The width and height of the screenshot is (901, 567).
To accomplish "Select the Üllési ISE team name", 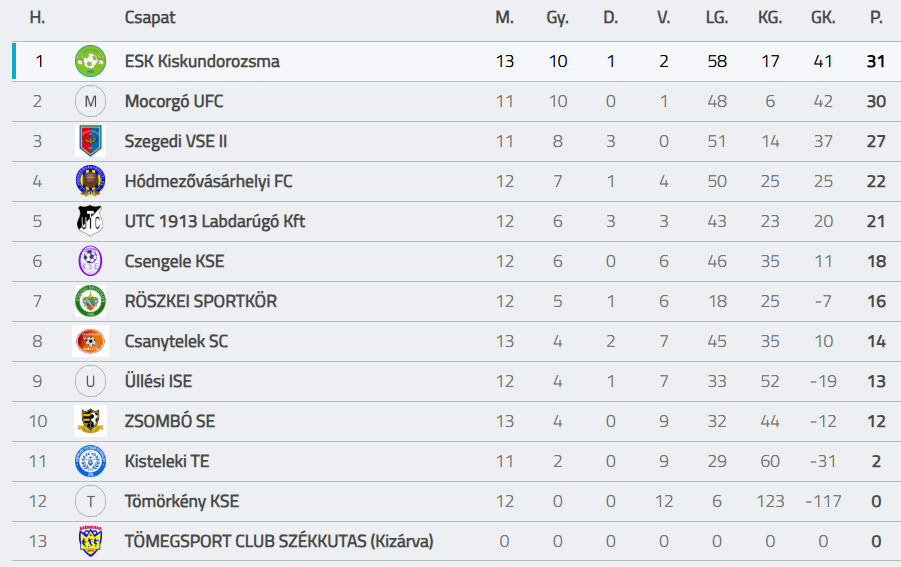I will click(x=158, y=381).
